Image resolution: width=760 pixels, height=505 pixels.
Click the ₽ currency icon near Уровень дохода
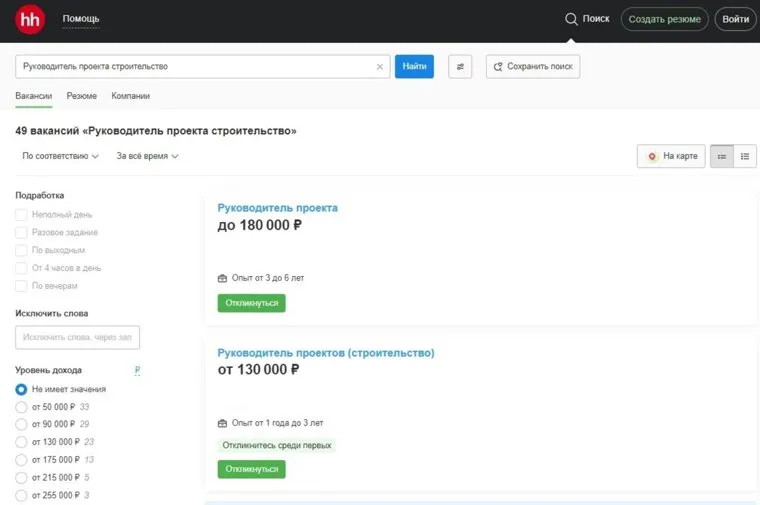137,370
